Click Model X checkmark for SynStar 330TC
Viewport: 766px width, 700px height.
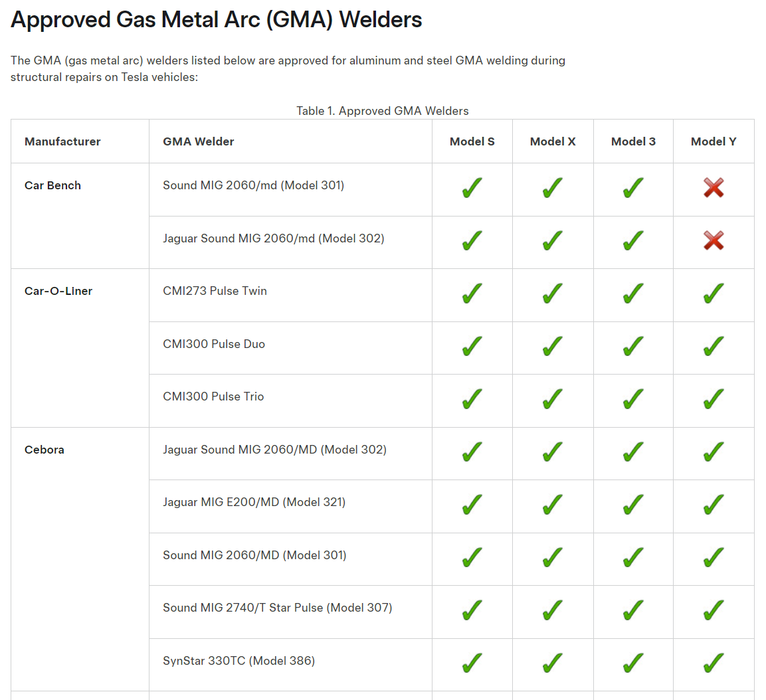553,662
